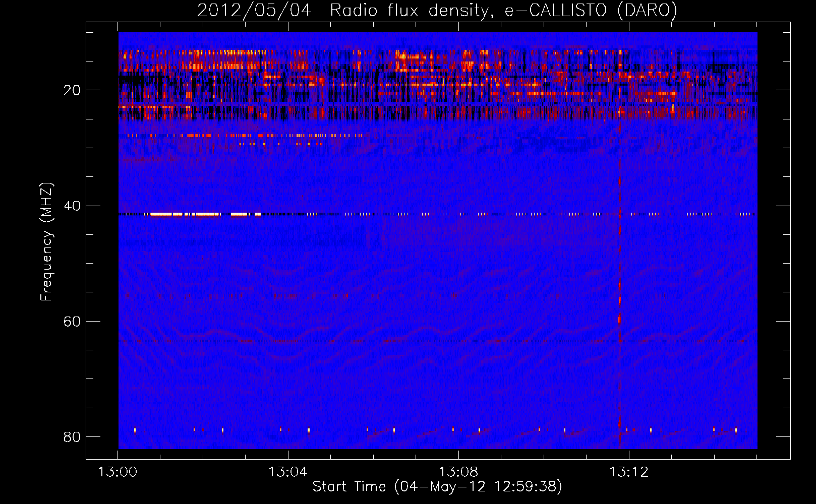Click the 'Start Time (04-May-12 12:59:38)' label

point(437,487)
